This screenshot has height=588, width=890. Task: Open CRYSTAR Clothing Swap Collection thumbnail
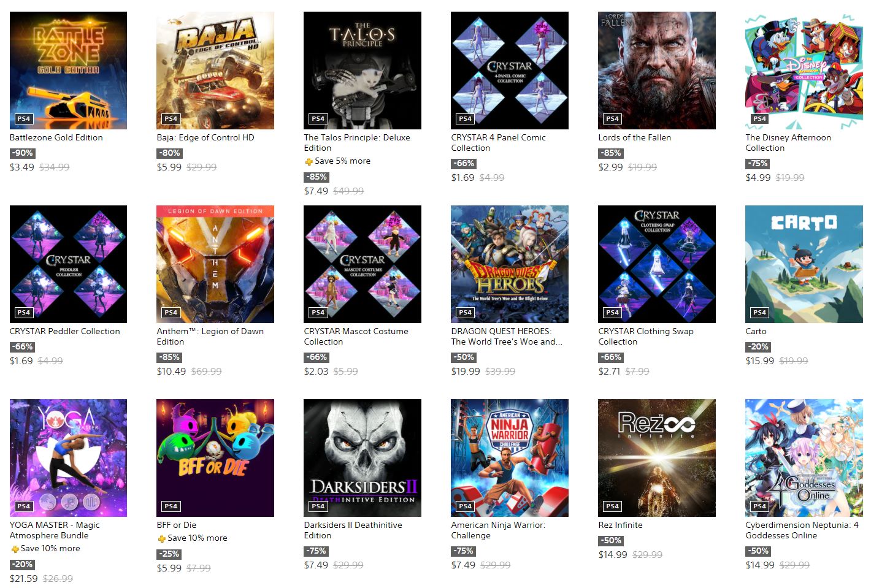pyautogui.click(x=657, y=264)
